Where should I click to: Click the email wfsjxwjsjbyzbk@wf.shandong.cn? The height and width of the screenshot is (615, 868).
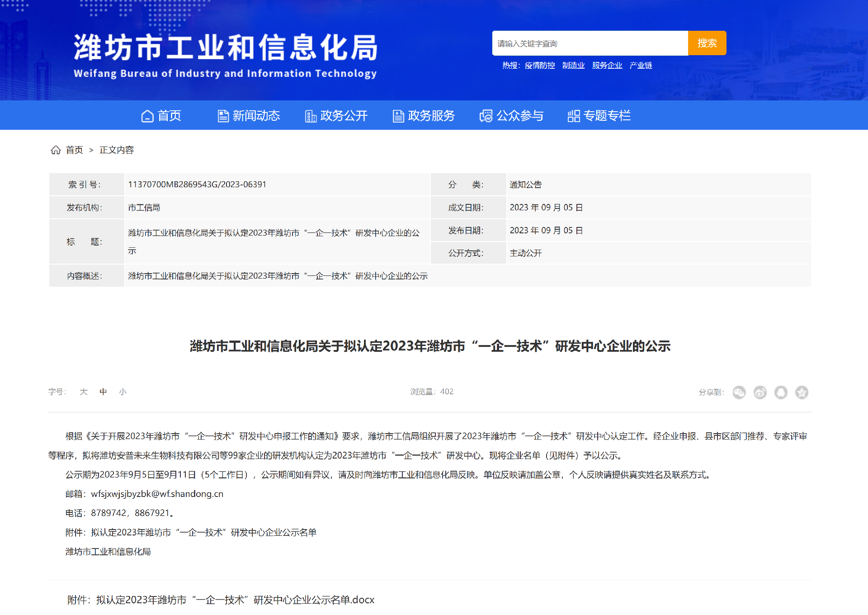point(157,494)
